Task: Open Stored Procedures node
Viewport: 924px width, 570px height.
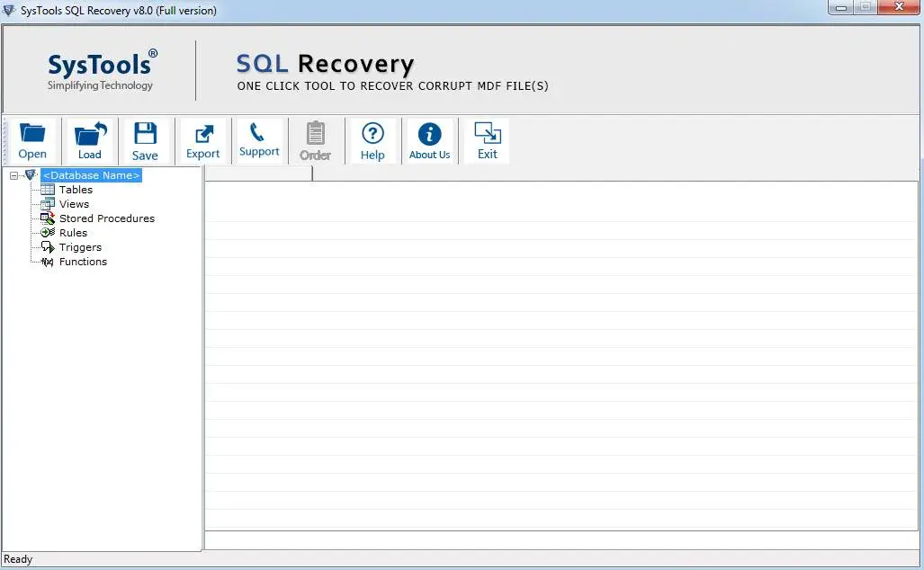Action: [107, 218]
